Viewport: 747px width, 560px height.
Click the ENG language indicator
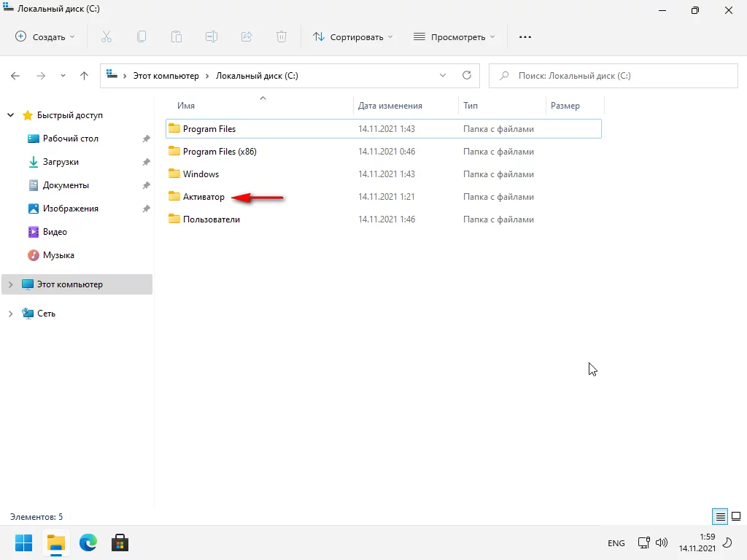click(616, 542)
